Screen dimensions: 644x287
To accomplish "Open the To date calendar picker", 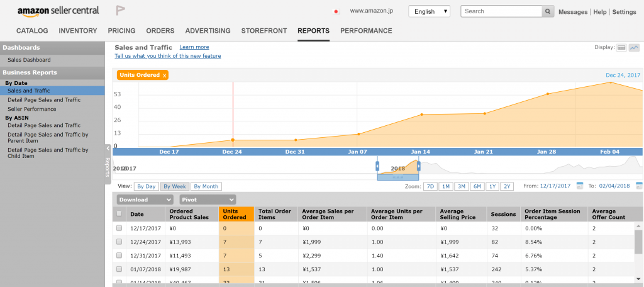I will point(639,186).
